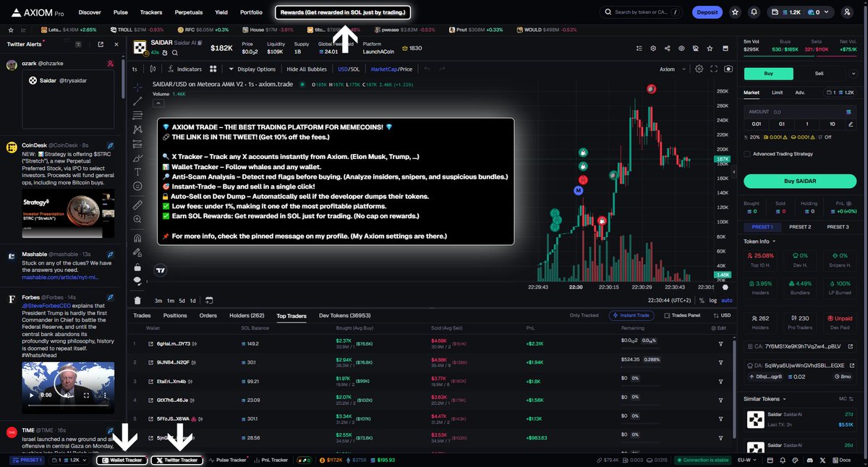Viewport: 868px width, 467px height.
Task: Open the chart settings gear icon
Action: pos(699,69)
